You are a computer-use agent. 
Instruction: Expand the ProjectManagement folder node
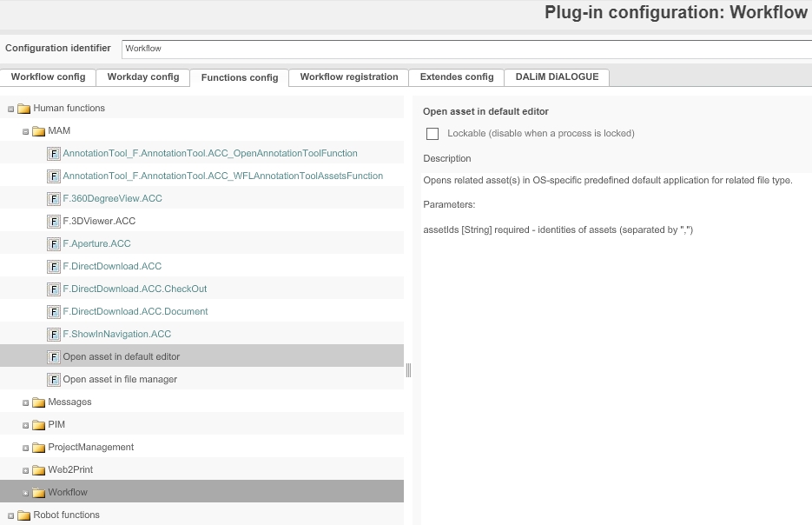(x=26, y=448)
